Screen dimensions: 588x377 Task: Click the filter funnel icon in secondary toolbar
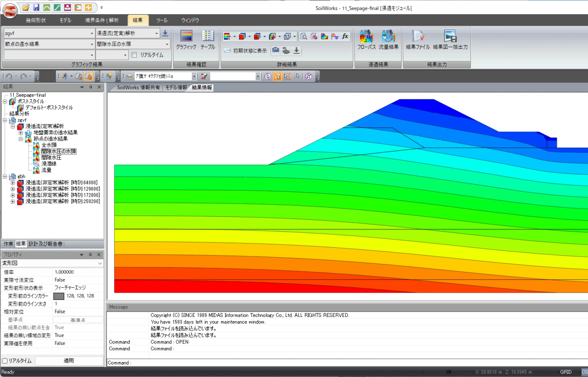204,76
